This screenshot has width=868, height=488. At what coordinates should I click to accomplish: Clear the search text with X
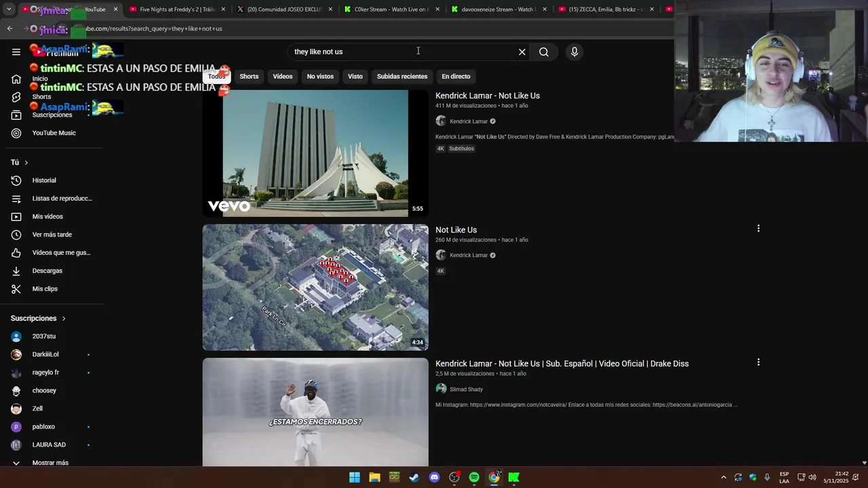tap(522, 52)
